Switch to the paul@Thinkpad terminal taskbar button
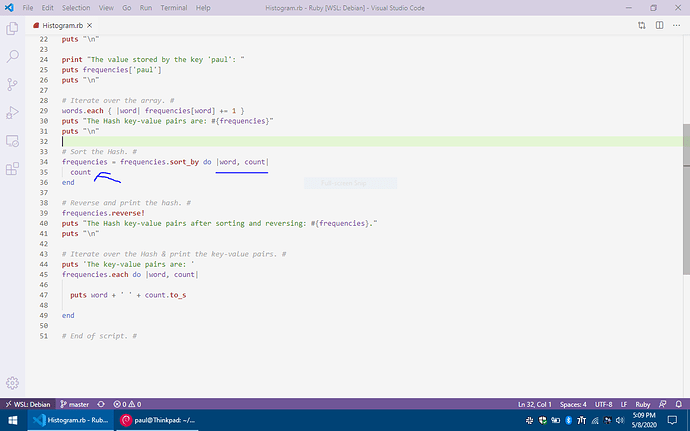The image size is (690, 431). point(158,420)
